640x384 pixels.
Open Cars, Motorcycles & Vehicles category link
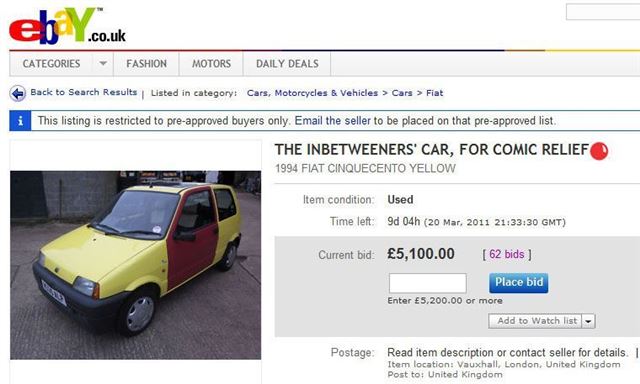point(312,93)
